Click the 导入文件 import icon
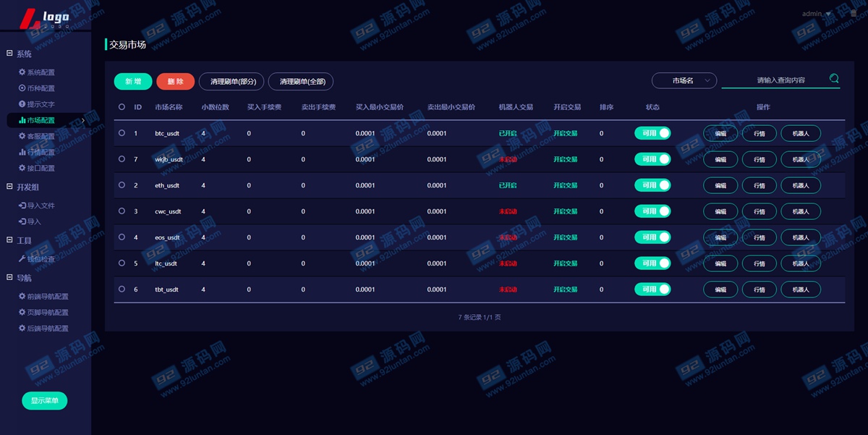 (x=22, y=206)
